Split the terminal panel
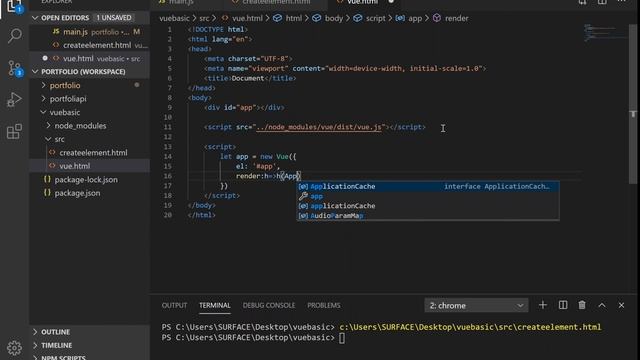Screen dimensions: 640x360 (562, 305)
